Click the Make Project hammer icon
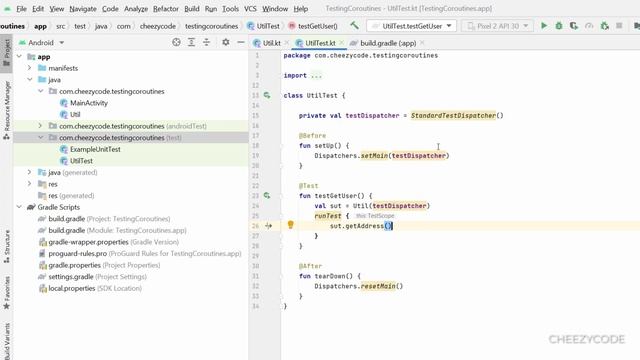 point(354,26)
